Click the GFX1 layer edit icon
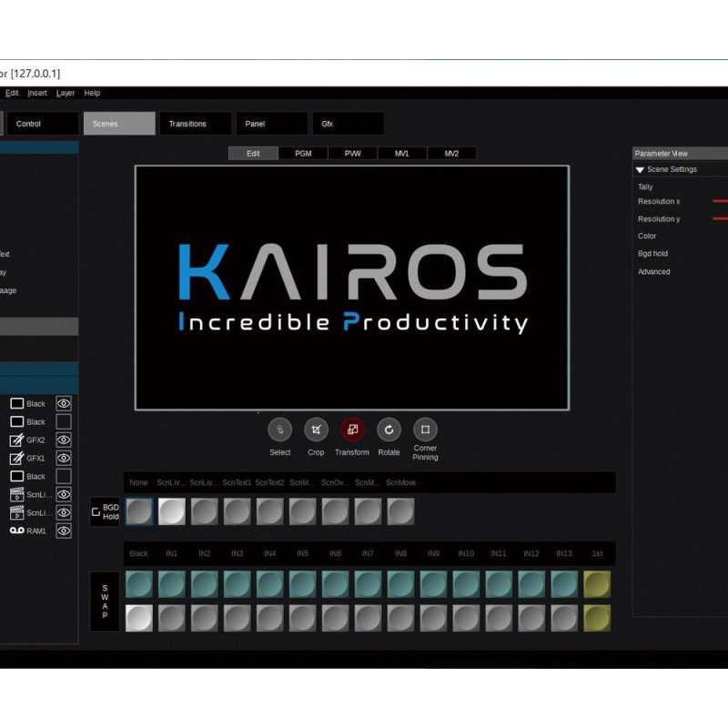Screen dimensions: 728x728 [x=16, y=459]
